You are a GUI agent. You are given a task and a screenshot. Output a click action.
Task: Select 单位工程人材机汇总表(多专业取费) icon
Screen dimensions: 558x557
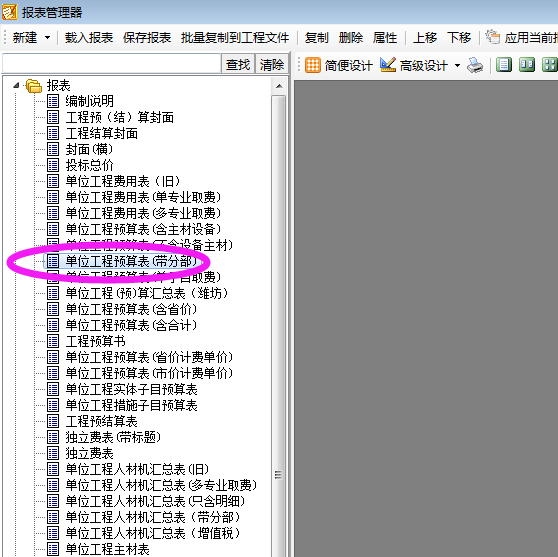click(x=53, y=485)
